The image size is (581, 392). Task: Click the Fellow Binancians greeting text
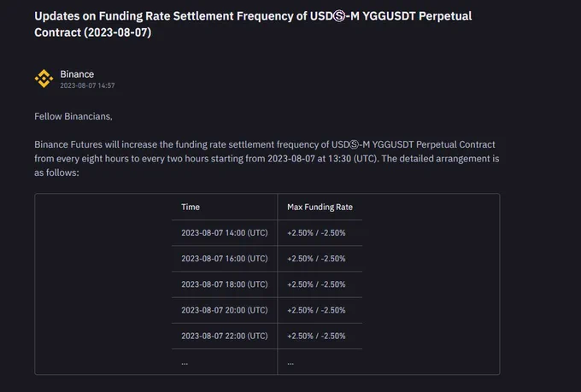click(x=73, y=116)
